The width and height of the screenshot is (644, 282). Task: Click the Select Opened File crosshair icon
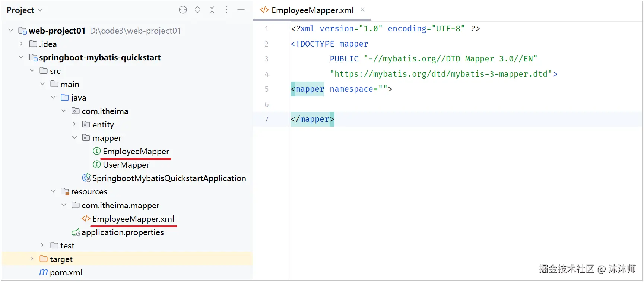point(183,10)
